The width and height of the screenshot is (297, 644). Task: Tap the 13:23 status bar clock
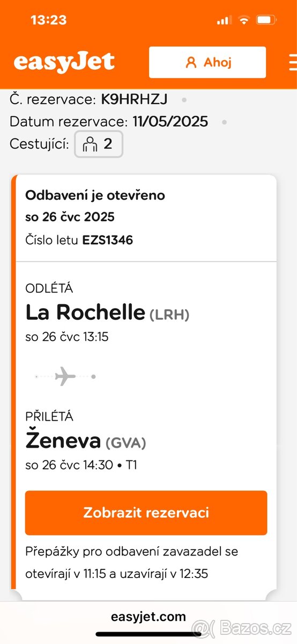[x=49, y=20]
